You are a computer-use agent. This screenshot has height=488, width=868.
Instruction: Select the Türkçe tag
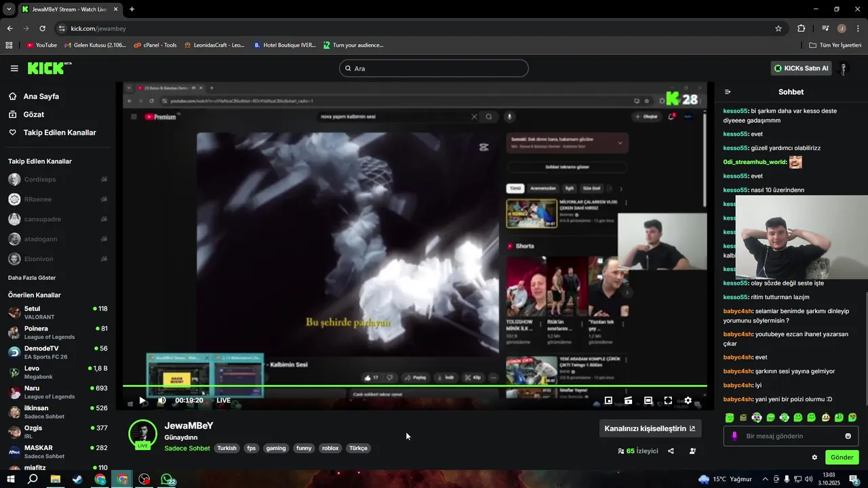[x=358, y=449]
